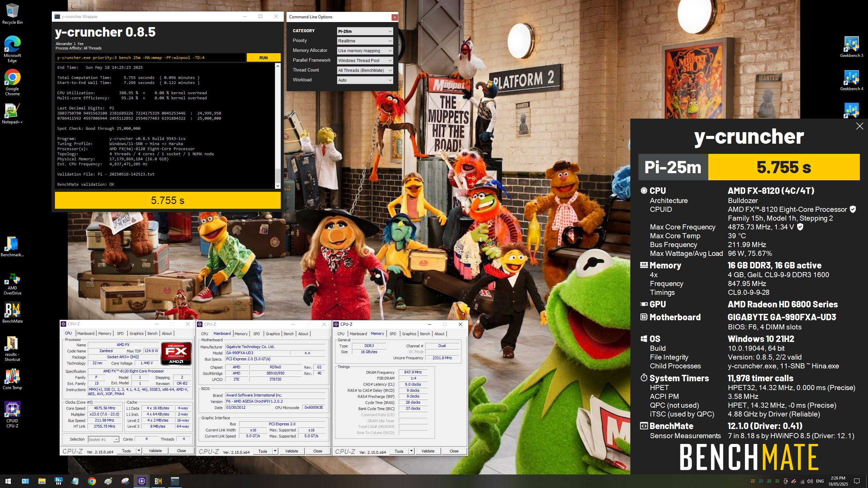
Task: Expand the Tools dropdown arrow in CPU-Z CPU window
Action: pyautogui.click(x=138, y=451)
